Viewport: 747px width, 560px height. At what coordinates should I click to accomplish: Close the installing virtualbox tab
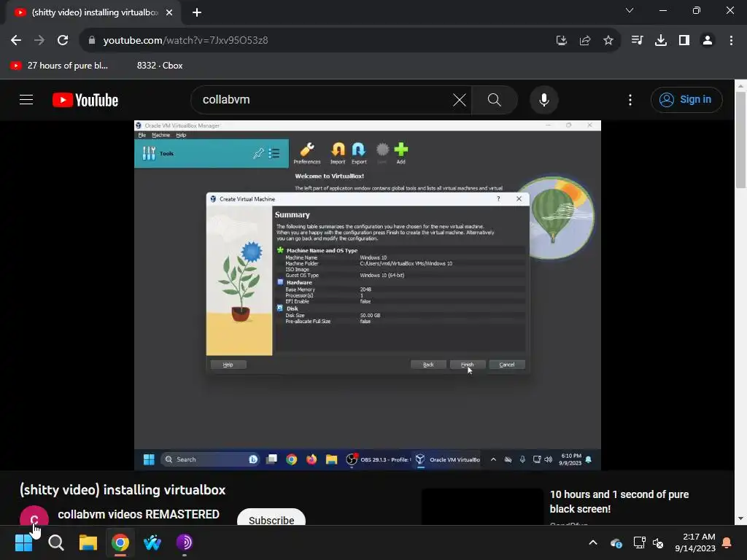pos(169,12)
